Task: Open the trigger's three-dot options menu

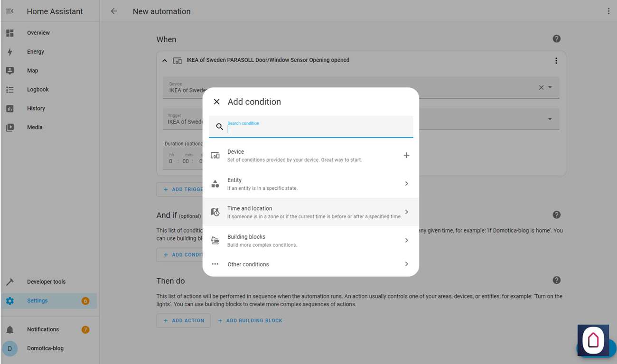Action: pyautogui.click(x=556, y=61)
